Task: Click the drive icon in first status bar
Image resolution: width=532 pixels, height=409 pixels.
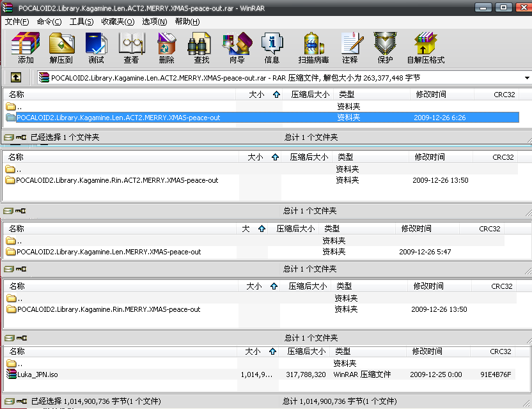Action: click(x=9, y=137)
